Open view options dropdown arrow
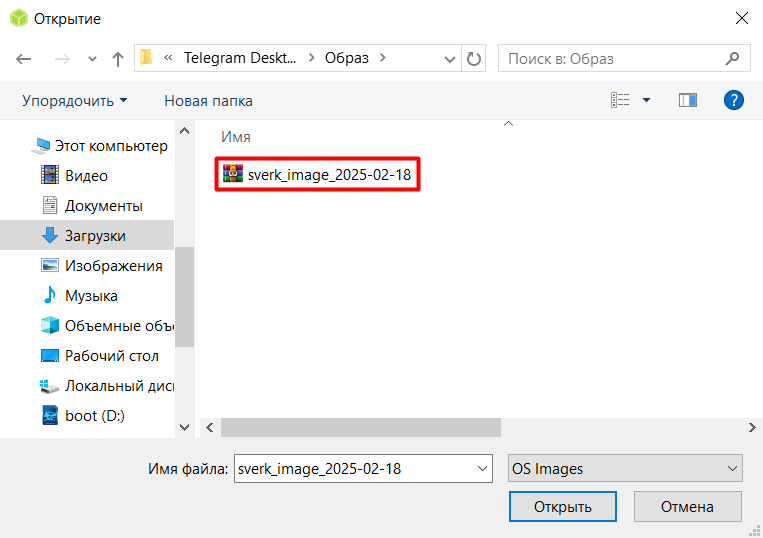Image resolution: width=763 pixels, height=538 pixels. [646, 100]
